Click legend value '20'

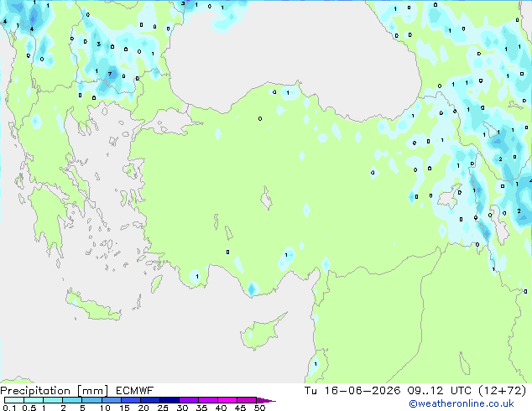click(x=143, y=408)
